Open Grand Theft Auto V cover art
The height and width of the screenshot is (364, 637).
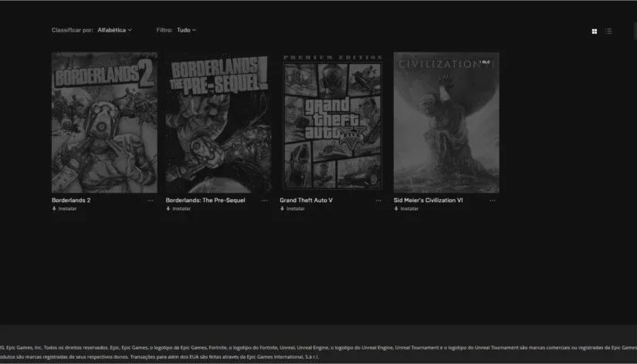[332, 122]
